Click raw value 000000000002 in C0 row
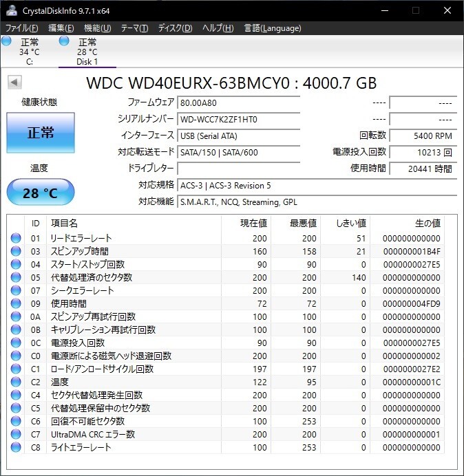This screenshot has width=464, height=476. (x=412, y=356)
